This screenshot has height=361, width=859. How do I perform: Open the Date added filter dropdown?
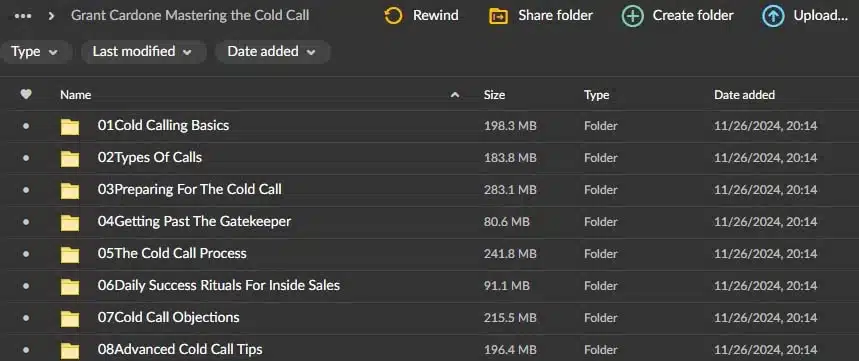(272, 52)
